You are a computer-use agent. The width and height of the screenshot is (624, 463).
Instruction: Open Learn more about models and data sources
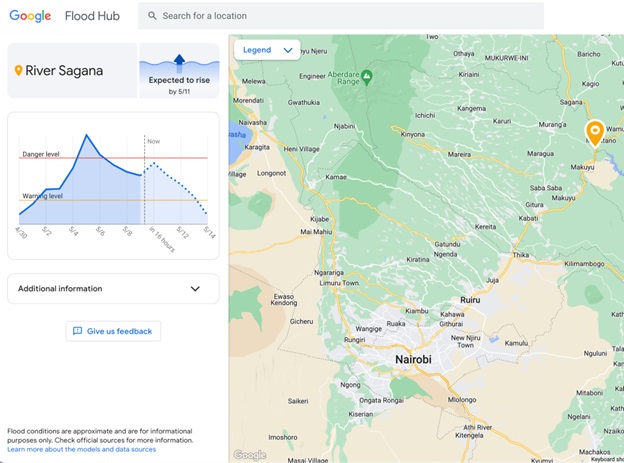click(82, 450)
